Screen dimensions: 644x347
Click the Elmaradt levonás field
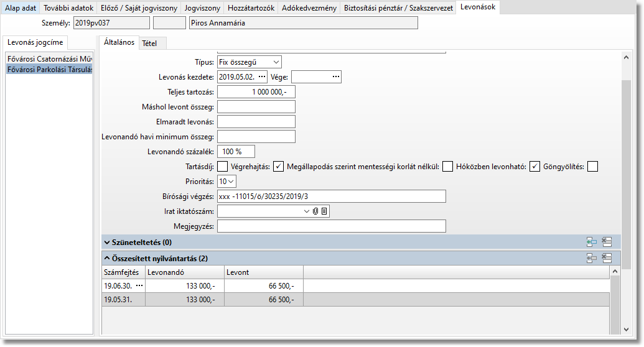256,121
